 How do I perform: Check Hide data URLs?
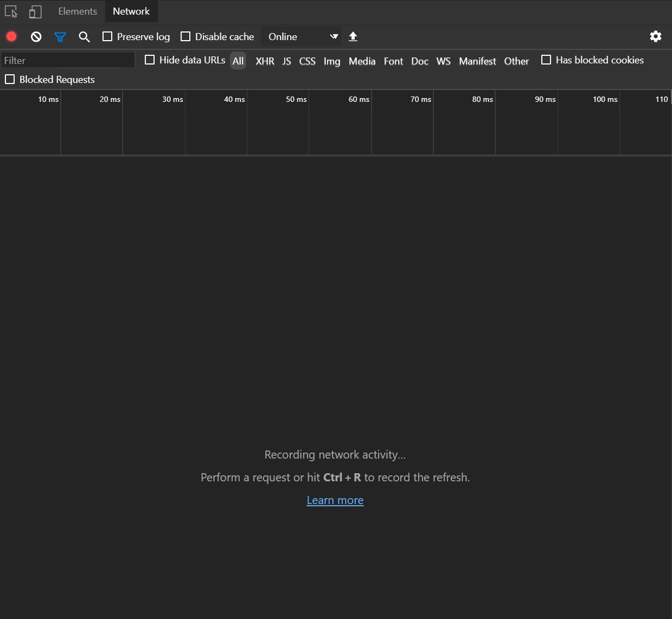tap(150, 60)
